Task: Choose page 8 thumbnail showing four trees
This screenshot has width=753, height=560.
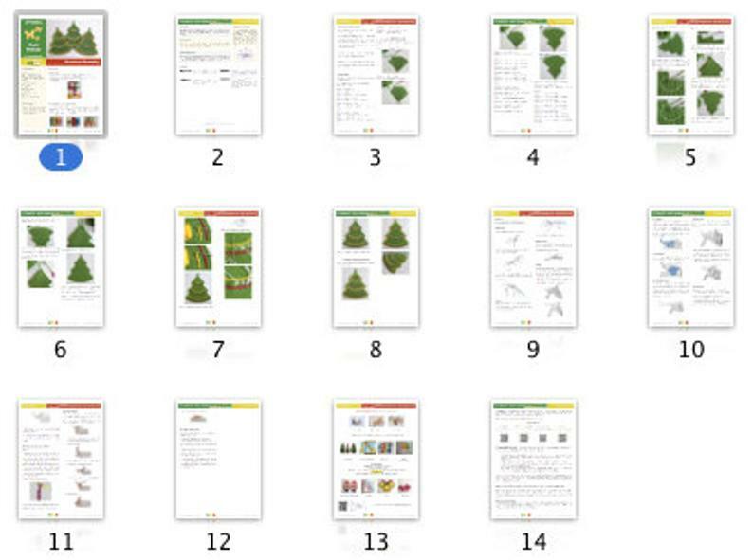Action: [376, 267]
